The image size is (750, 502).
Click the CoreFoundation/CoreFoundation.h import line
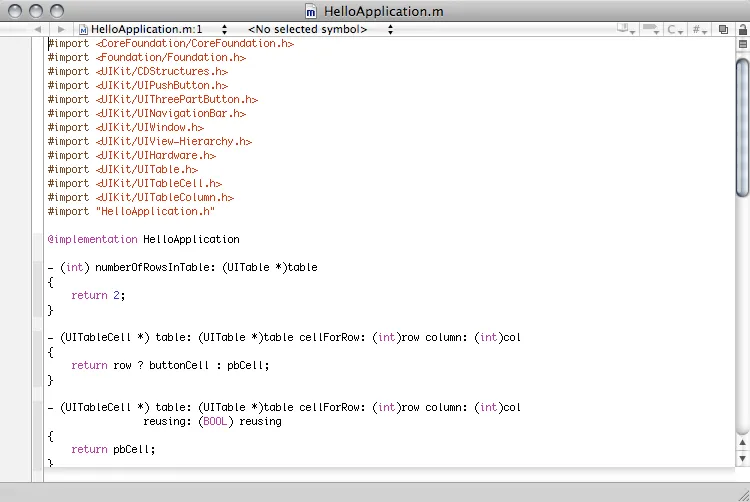(171, 44)
